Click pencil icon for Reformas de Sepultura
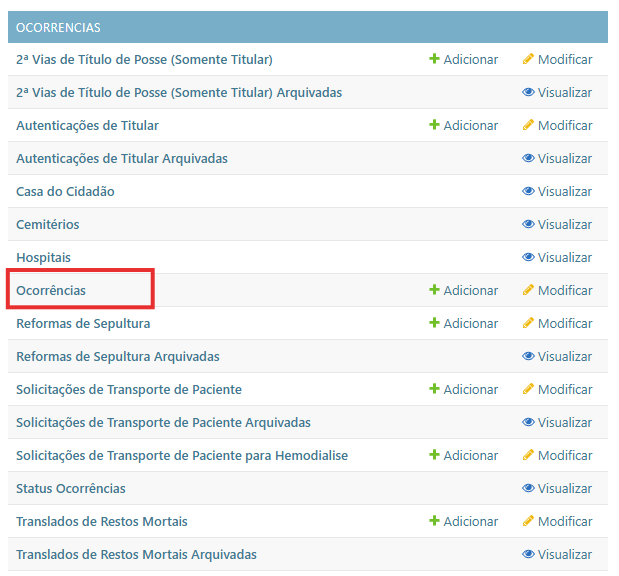This screenshot has width=619, height=576. point(528,323)
